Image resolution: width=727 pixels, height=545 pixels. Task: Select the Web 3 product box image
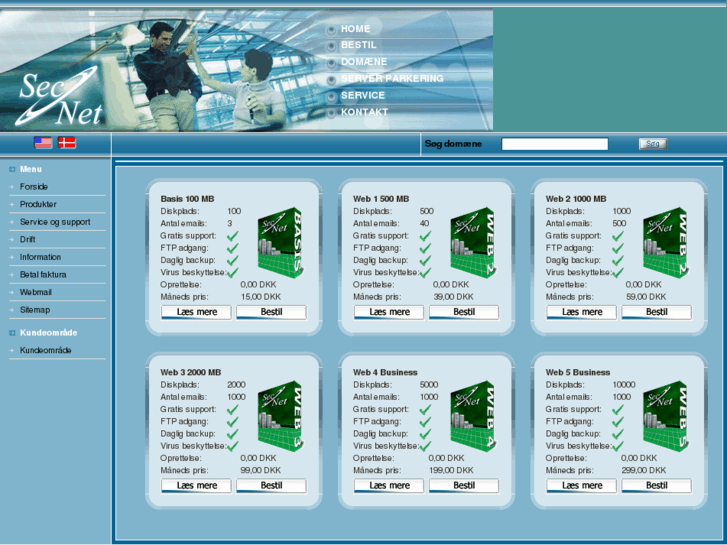click(280, 416)
